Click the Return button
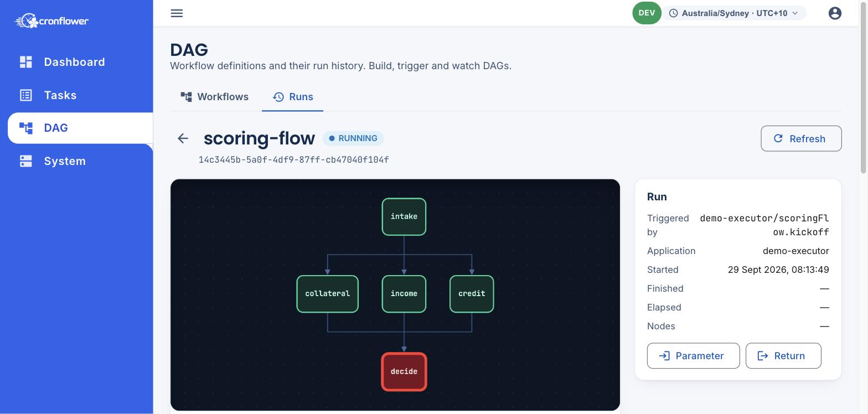Screen dimensions: 868x414 tap(783, 356)
